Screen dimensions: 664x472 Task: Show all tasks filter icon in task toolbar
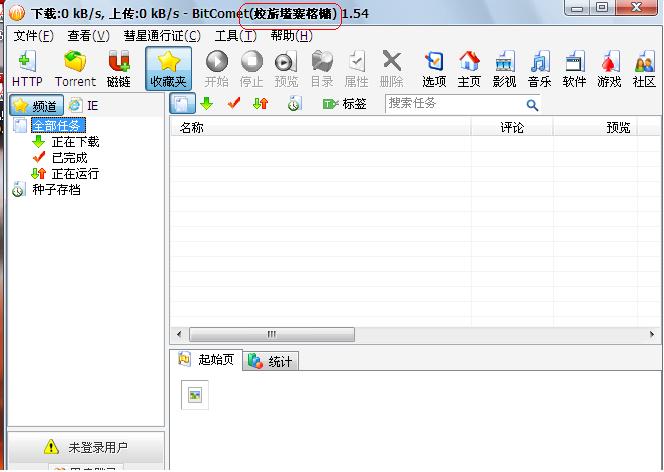183,103
